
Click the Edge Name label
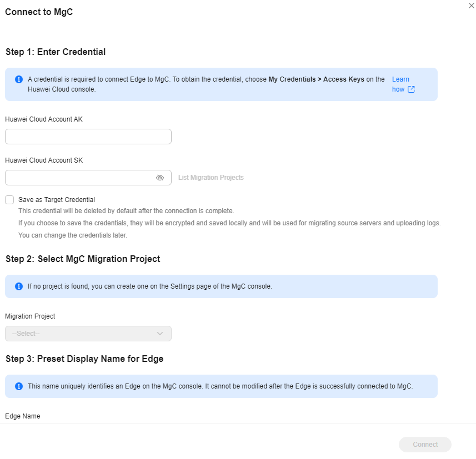click(x=22, y=416)
